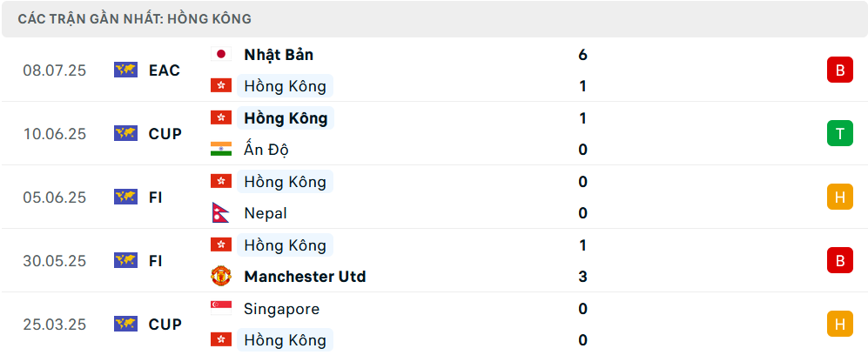Image resolution: width=868 pixels, height=355 pixels.
Task: Click the Japan flag icon
Action: click(x=221, y=54)
